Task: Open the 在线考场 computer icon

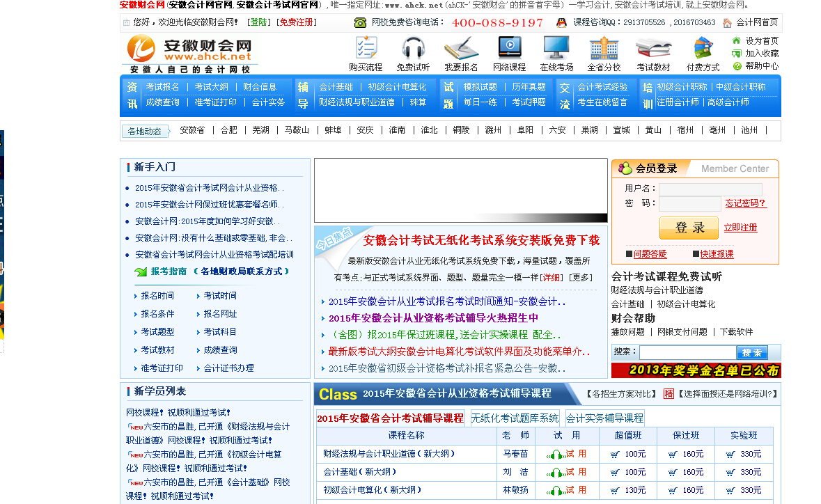Action: [556, 47]
